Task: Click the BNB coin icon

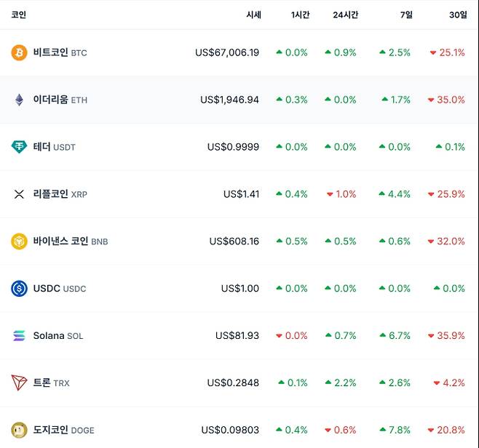Action: click(19, 241)
